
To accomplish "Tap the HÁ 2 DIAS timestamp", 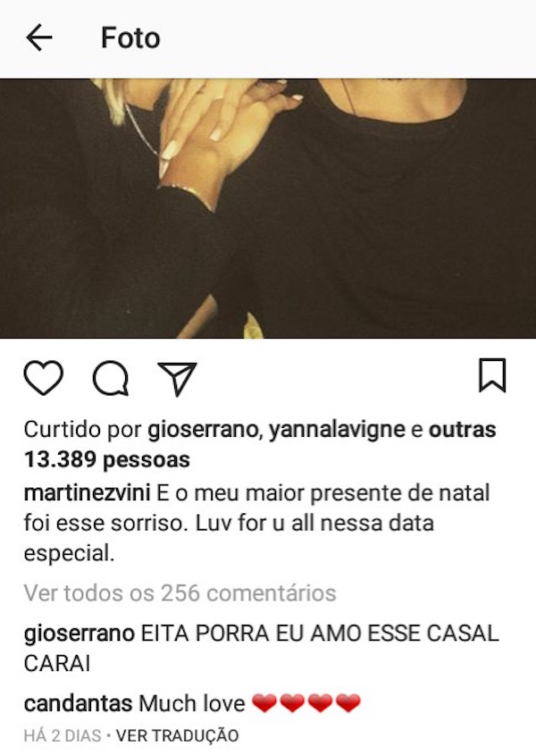I will pos(63,735).
